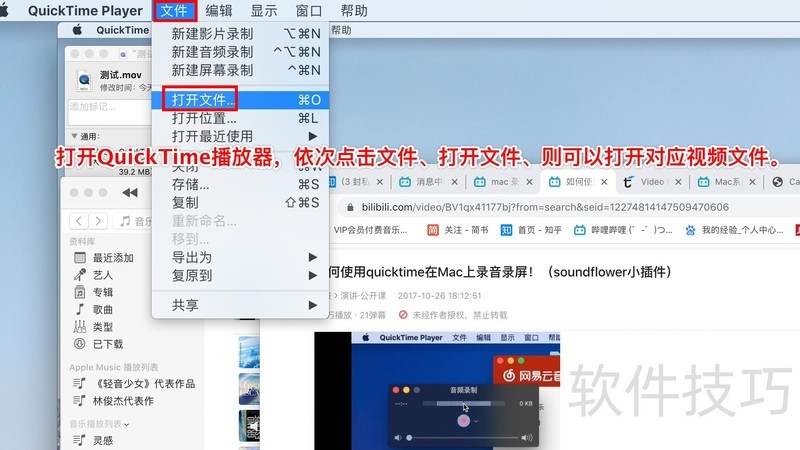Click the mute speaker icon in 音频录制

coord(397,438)
